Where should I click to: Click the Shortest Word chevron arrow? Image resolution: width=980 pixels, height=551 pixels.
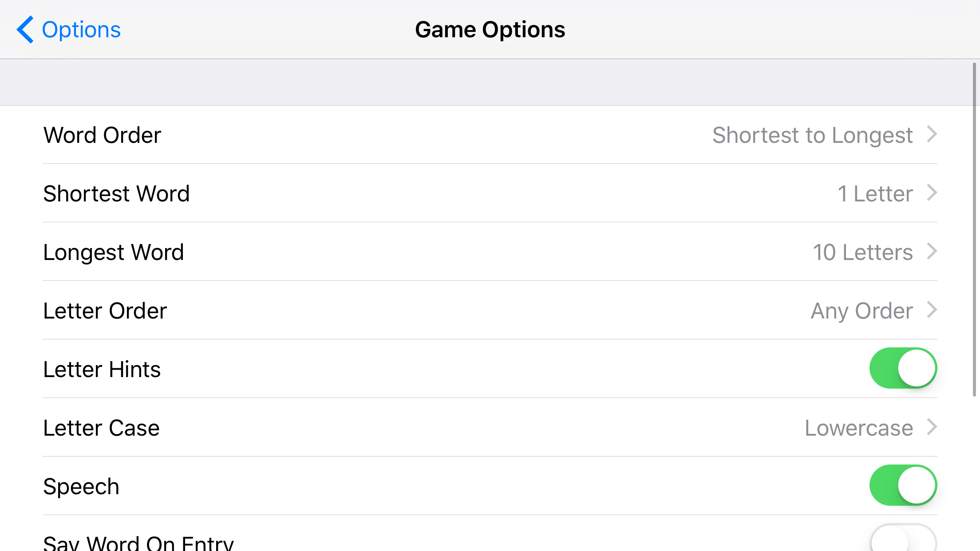(x=932, y=193)
